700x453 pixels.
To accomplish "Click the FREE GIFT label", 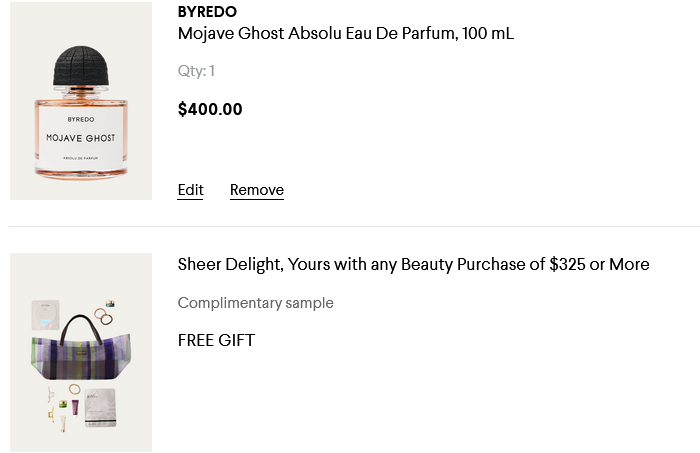I will coord(216,340).
